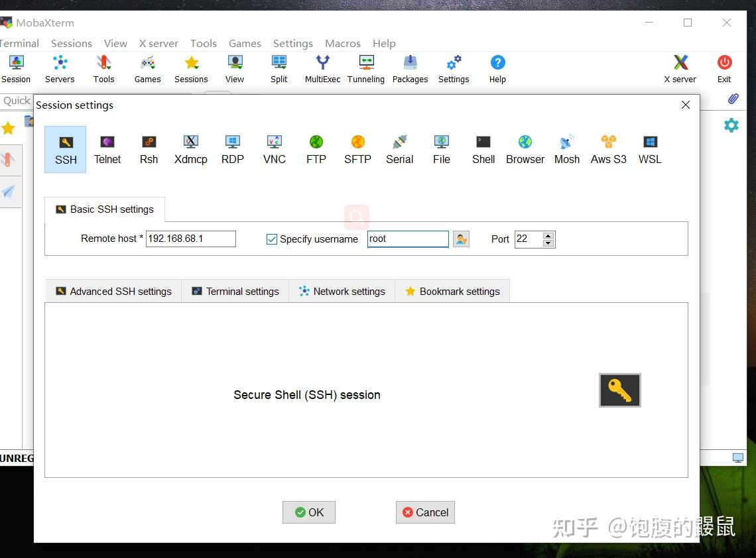Click the large SSH key image

pyautogui.click(x=620, y=390)
